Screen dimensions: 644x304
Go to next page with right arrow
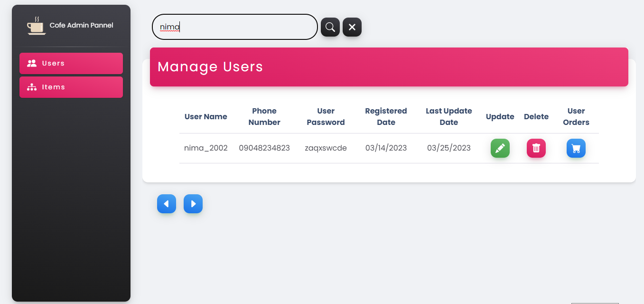tap(193, 204)
